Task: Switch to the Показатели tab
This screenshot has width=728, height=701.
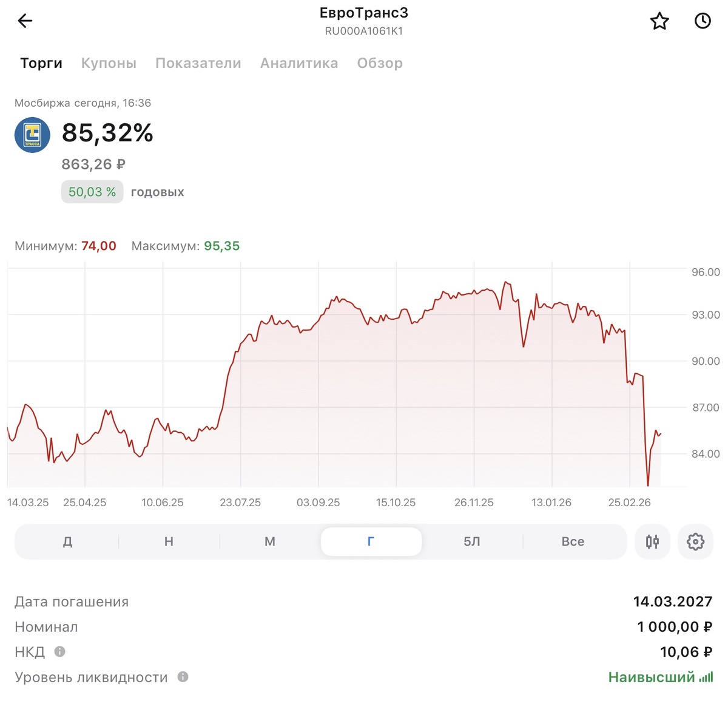Action: coord(198,63)
